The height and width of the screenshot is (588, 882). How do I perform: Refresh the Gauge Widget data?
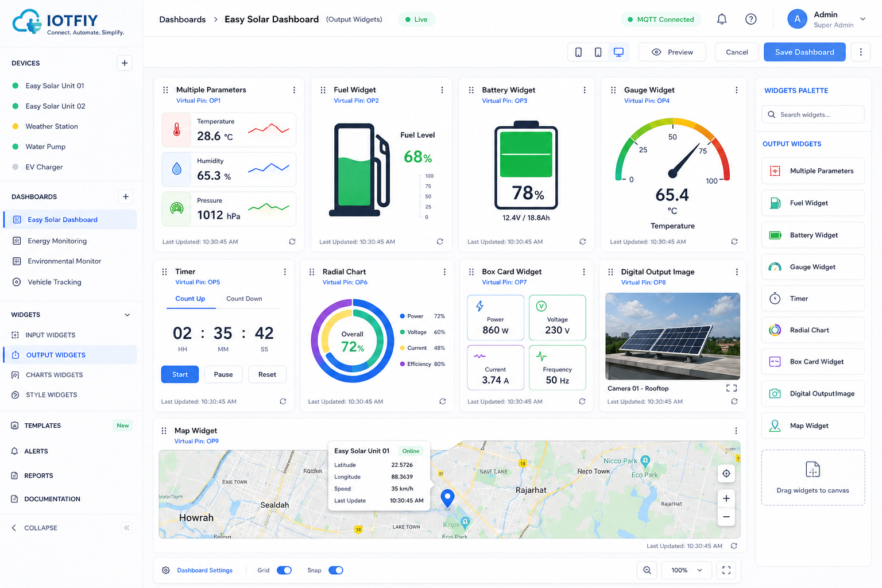[x=734, y=242]
